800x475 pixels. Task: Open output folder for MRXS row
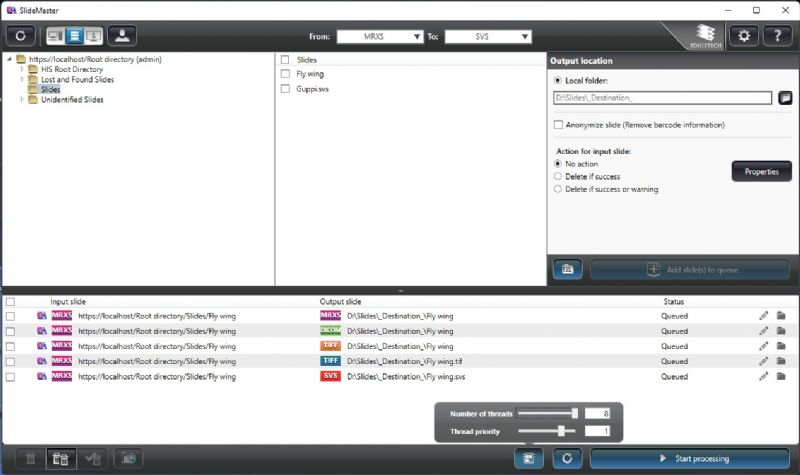(x=781, y=316)
